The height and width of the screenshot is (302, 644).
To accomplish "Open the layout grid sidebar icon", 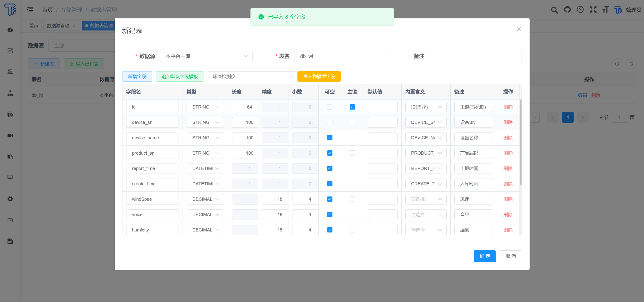I will tap(10, 72).
